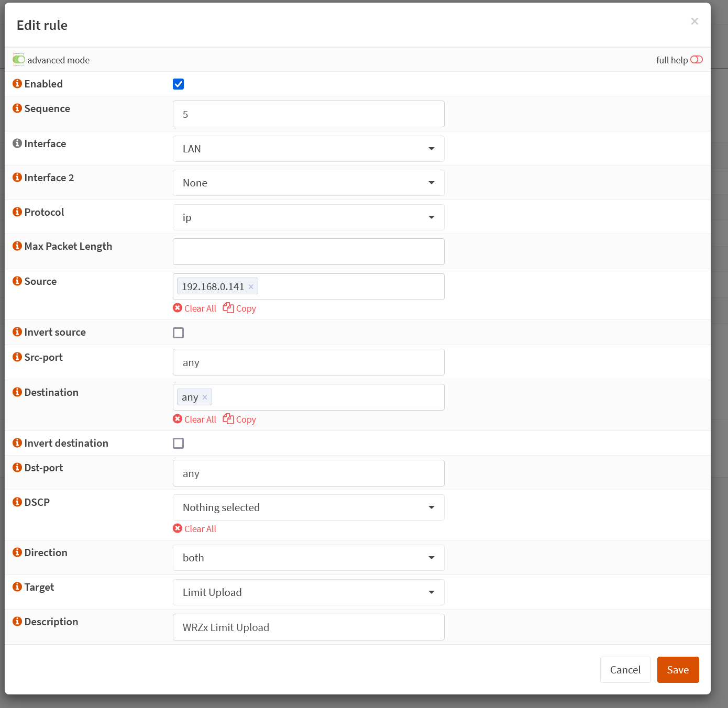
Task: Click Copy under Destination
Action: (239, 419)
